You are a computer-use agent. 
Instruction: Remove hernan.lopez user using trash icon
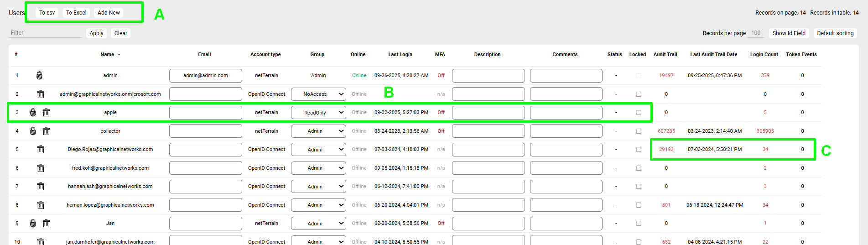point(41,205)
